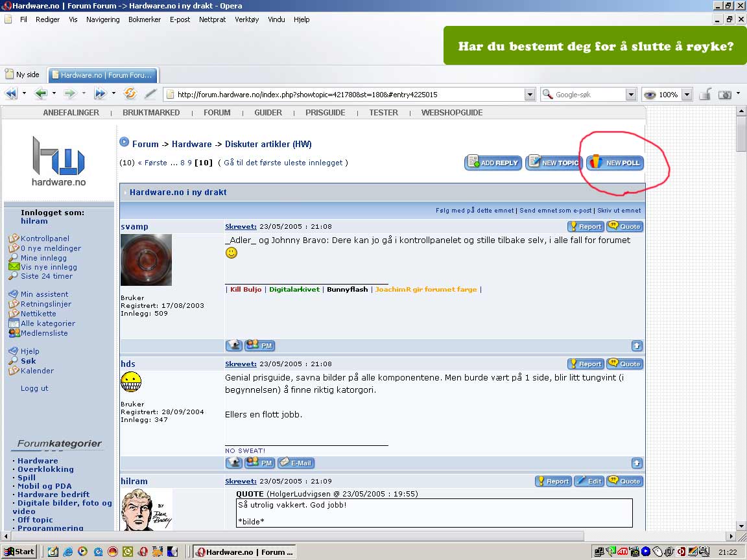Click the NEW TOPIC button
This screenshot has width=747, height=560.
point(554,163)
